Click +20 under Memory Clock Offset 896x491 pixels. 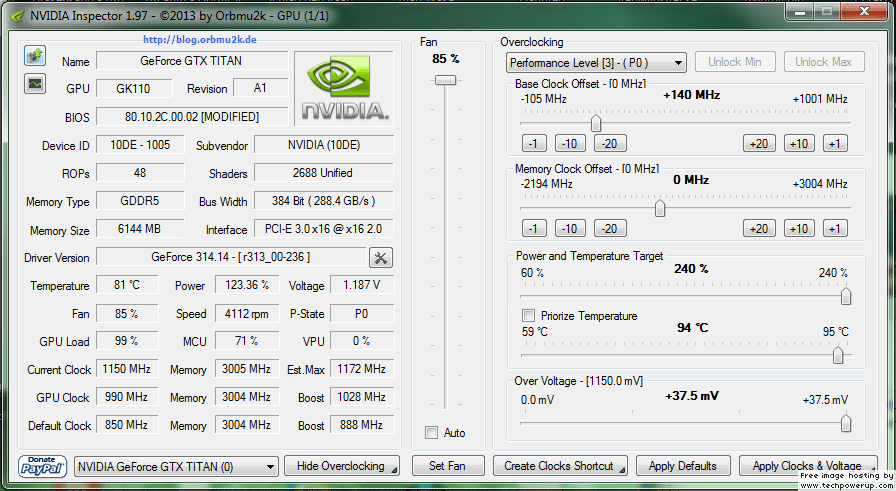(759, 229)
